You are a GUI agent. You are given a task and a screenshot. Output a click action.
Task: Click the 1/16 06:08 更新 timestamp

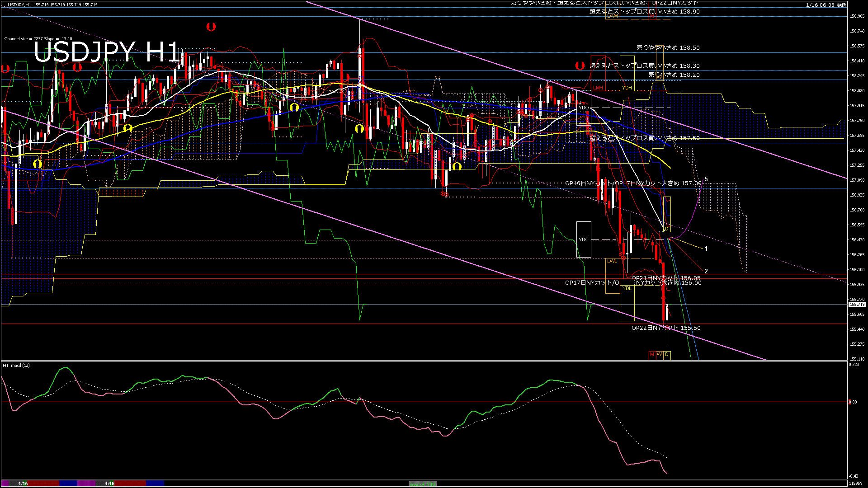click(826, 5)
